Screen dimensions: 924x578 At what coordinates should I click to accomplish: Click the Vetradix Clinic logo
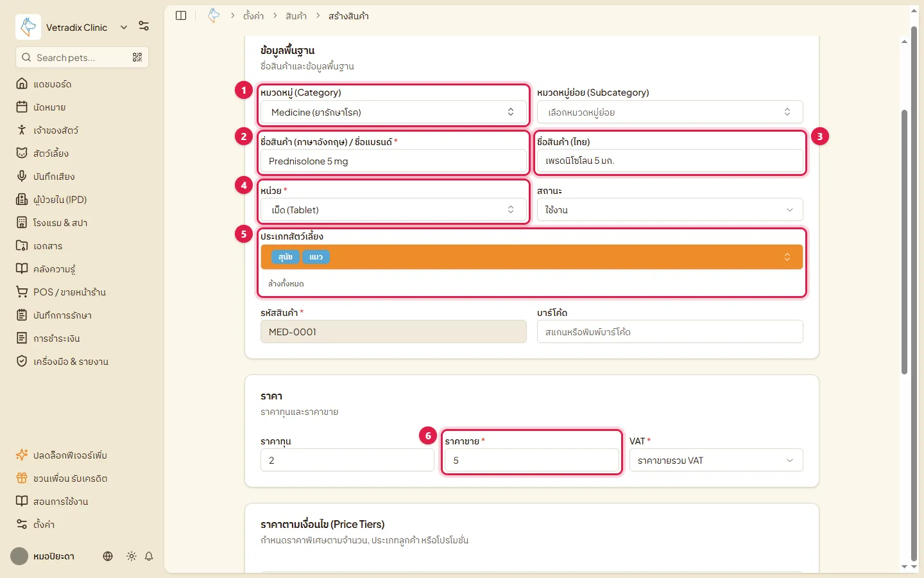(x=28, y=27)
